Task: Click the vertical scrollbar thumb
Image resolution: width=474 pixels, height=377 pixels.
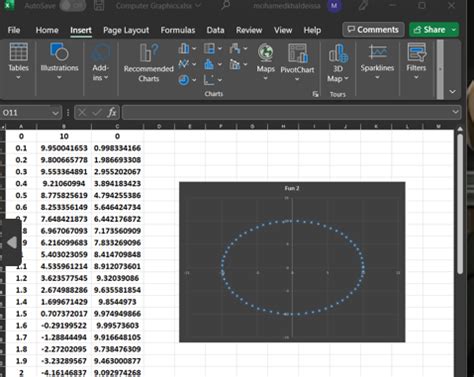Action: tap(460, 203)
